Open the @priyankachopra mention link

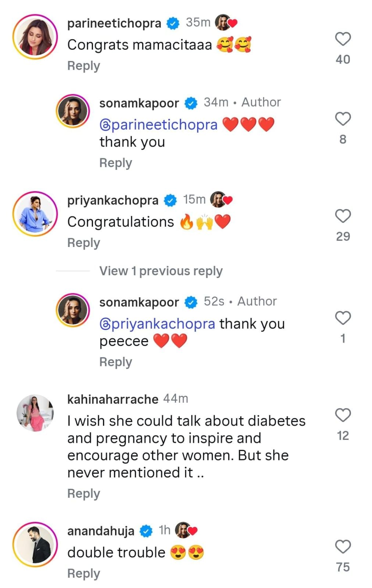pyautogui.click(x=157, y=324)
